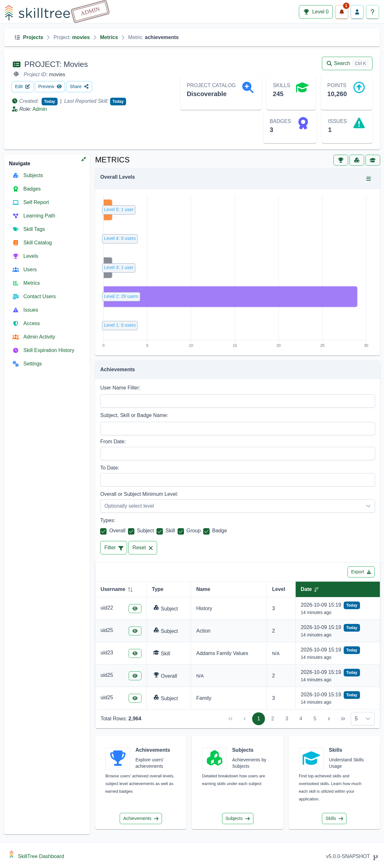Click the skilltree logo
The height and width of the screenshot is (868, 384).
coord(38,13)
